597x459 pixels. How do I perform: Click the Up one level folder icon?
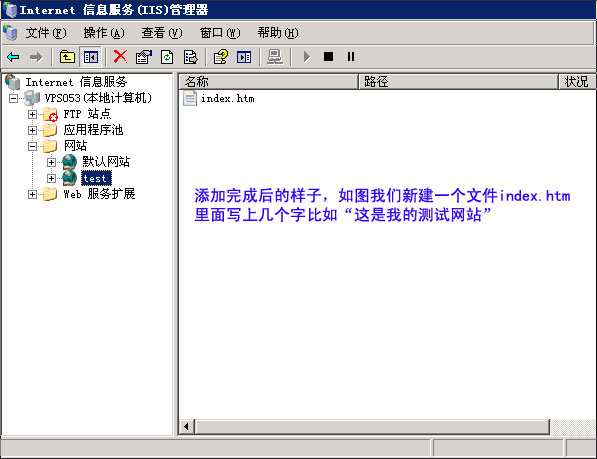[x=67, y=57]
